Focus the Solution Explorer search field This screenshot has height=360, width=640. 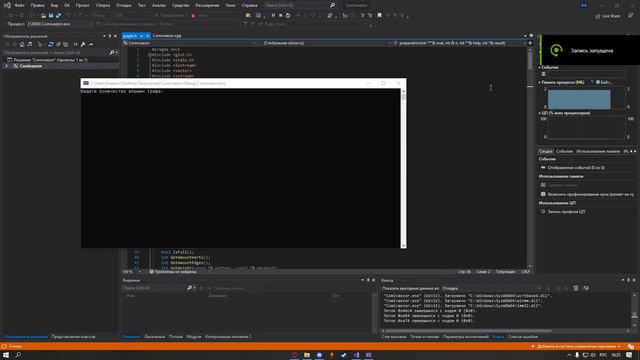click(55, 53)
